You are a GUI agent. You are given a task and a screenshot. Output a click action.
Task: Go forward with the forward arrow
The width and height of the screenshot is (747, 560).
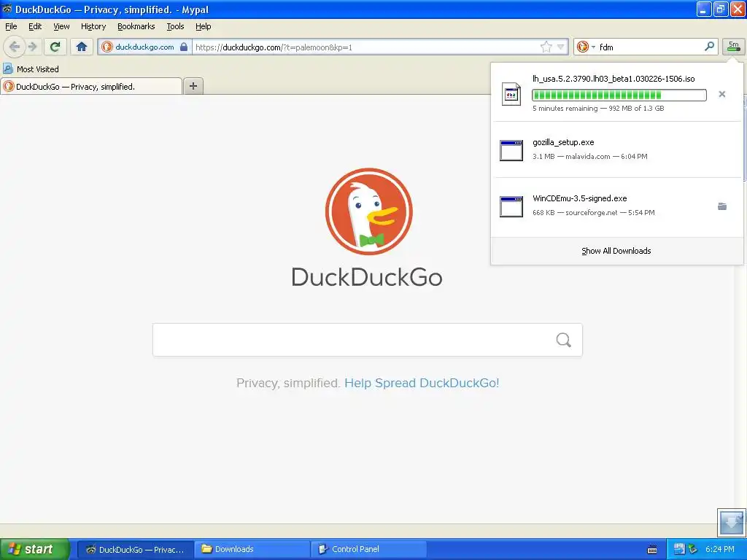[32, 47]
